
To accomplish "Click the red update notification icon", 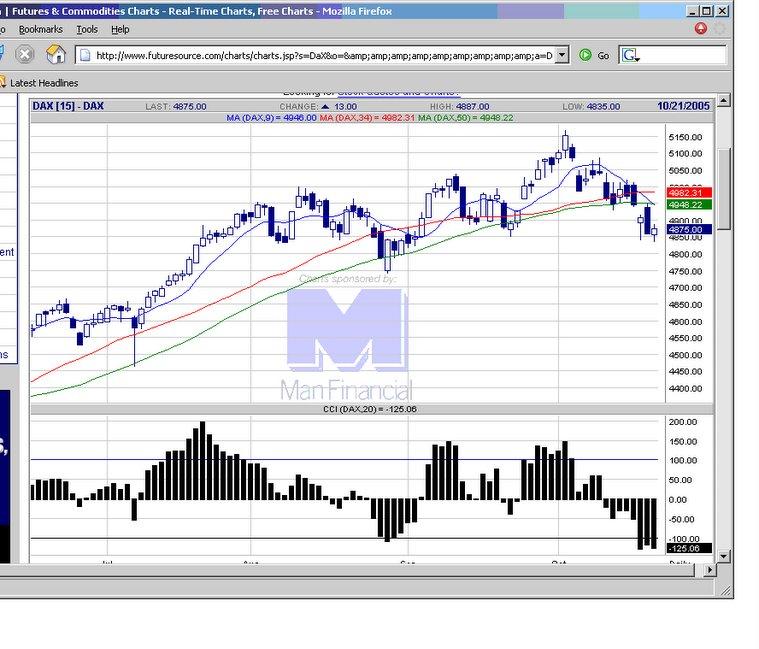I will (x=700, y=29).
